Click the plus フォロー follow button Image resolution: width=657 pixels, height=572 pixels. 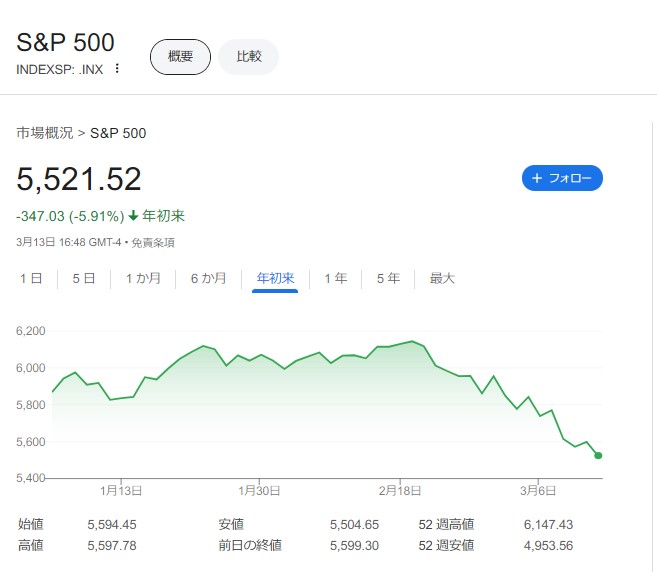coord(562,178)
